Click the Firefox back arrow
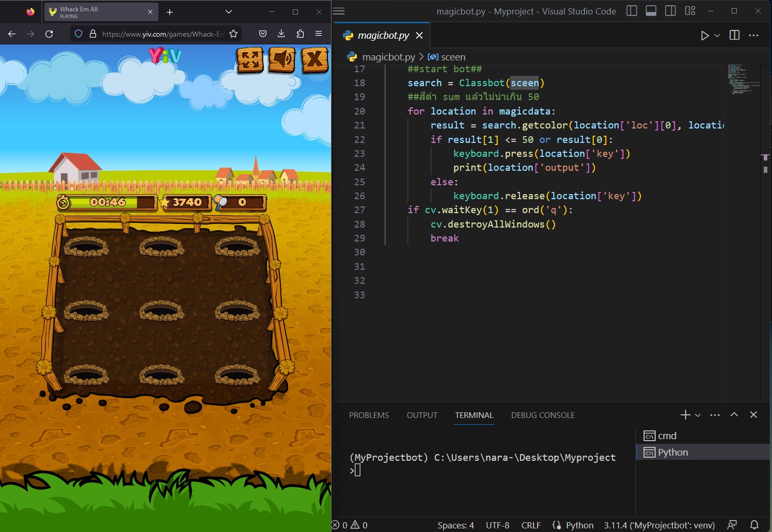Image resolution: width=772 pixels, height=532 pixels. tap(12, 34)
